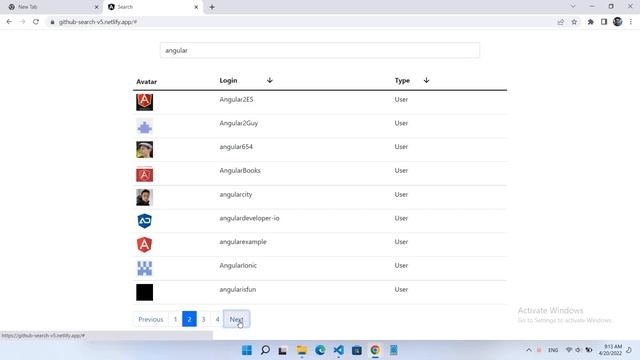Reload the page
This screenshot has width=640, height=360.
coord(36,22)
